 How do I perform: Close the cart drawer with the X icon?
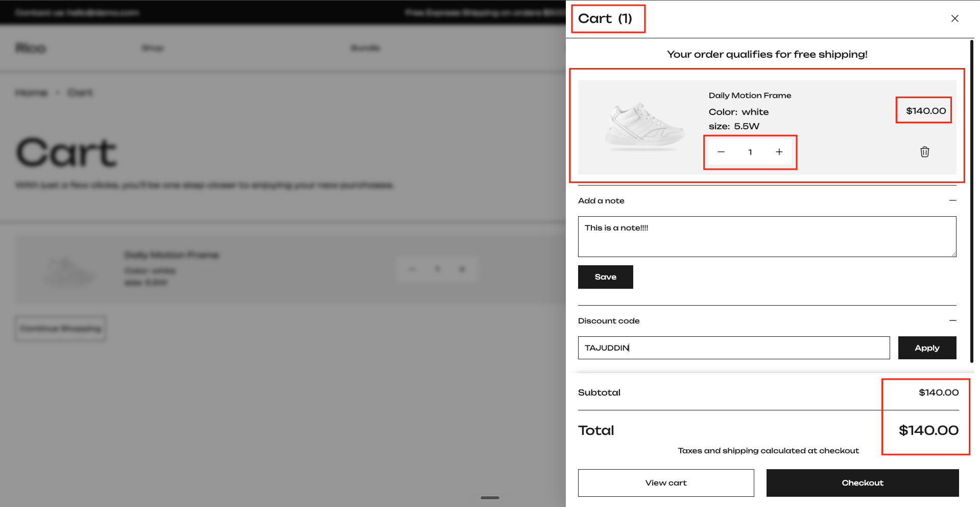pyautogui.click(x=954, y=18)
